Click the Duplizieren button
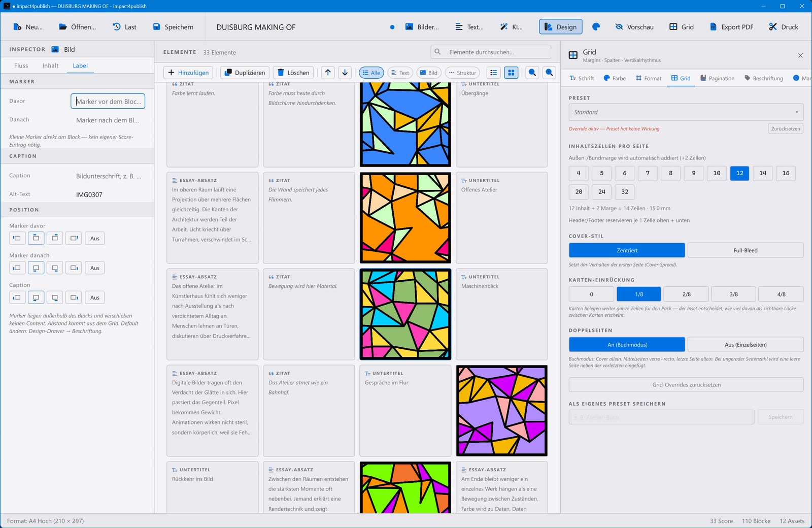The image size is (812, 528). point(245,73)
